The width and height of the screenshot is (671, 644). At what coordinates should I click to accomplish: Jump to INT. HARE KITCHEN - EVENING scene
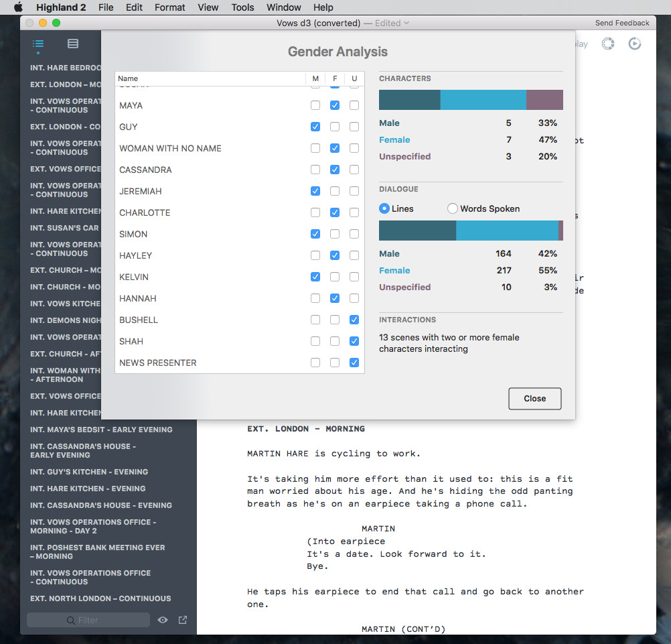pos(88,489)
